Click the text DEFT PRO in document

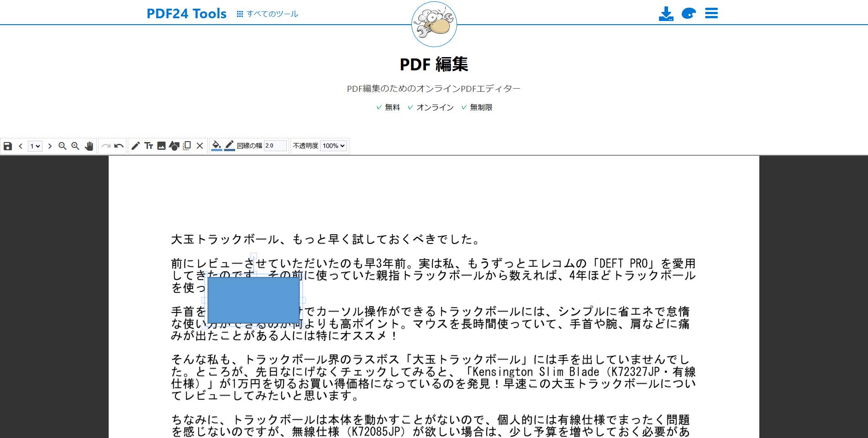[623, 264]
